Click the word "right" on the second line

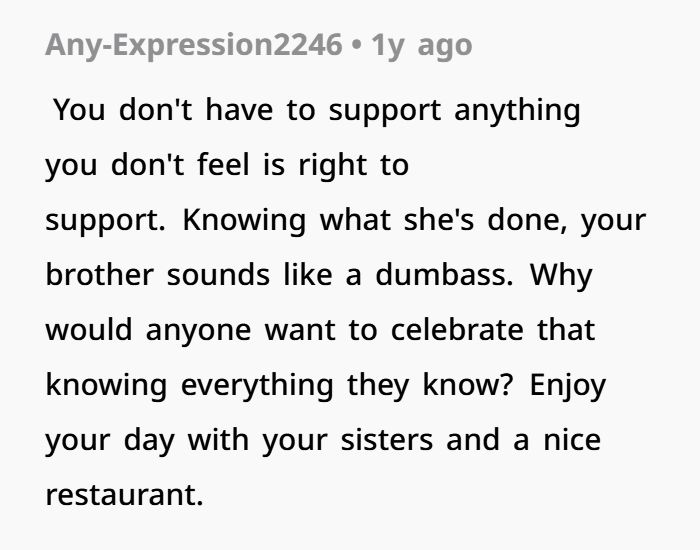point(332,165)
